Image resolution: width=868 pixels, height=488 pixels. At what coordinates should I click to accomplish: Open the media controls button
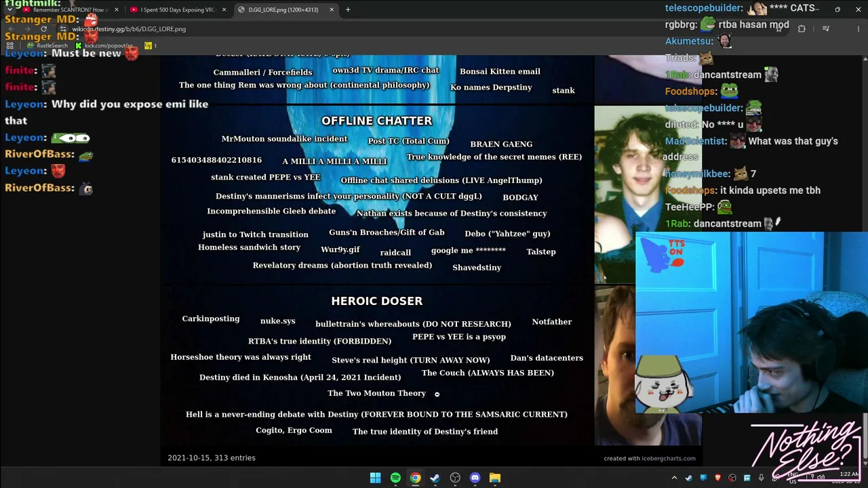826,29
